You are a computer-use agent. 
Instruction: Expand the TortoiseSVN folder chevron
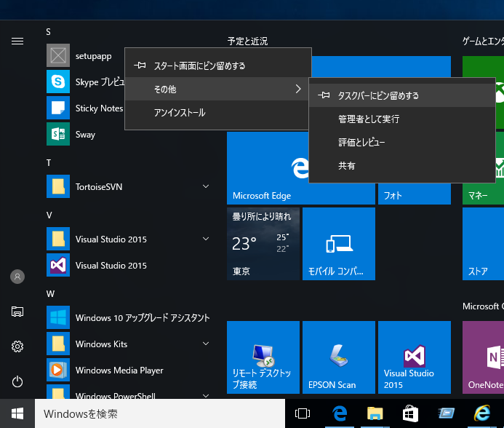tap(206, 186)
